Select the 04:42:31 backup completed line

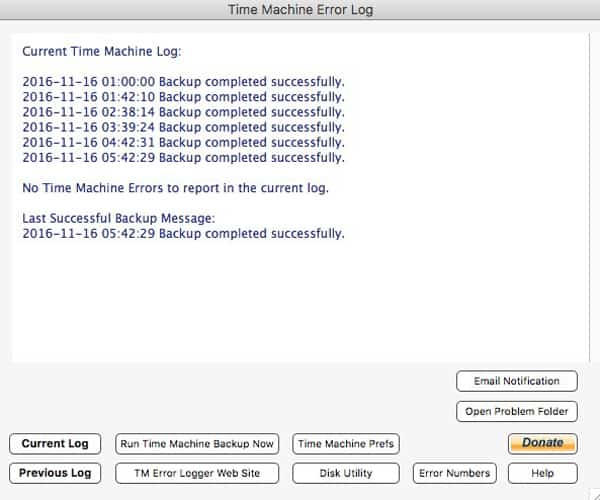pos(183,142)
